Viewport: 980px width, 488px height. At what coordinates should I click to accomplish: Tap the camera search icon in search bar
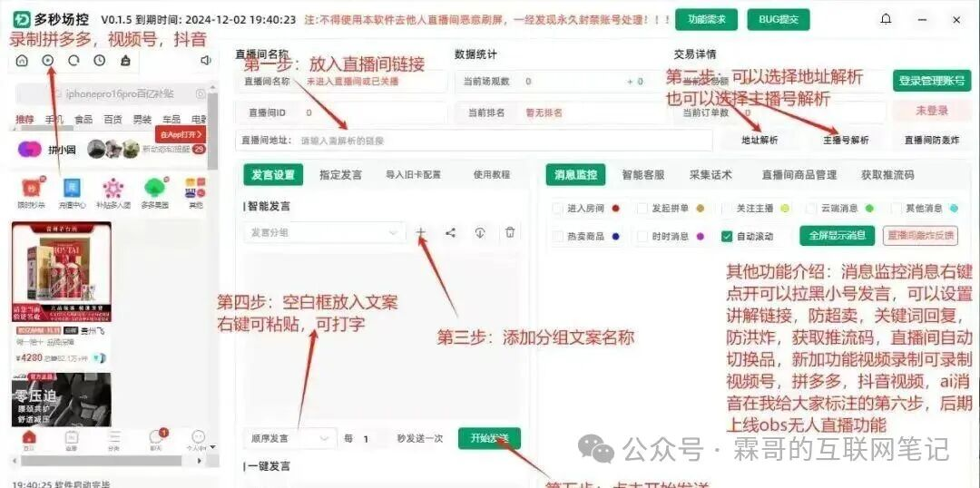click(x=200, y=94)
